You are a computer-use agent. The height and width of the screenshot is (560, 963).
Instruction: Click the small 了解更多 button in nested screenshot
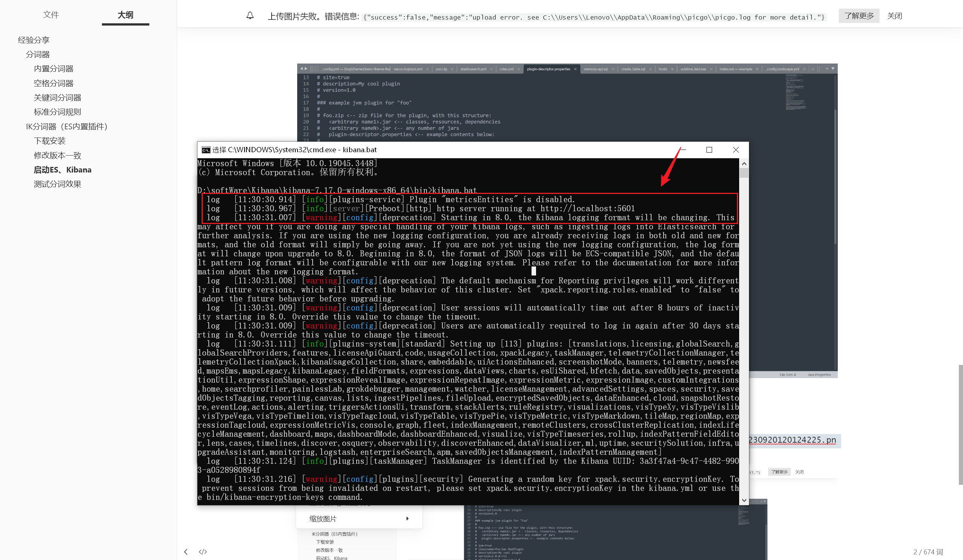click(x=779, y=472)
